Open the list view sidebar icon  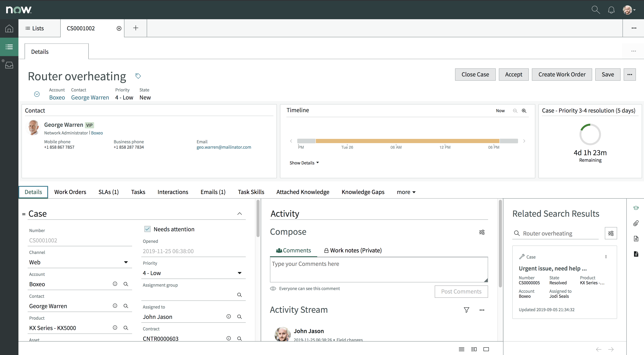9,47
